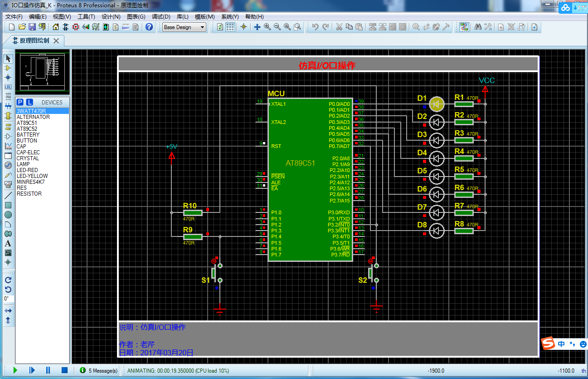Screen dimensions: 588x379
Task: Open the 5 Message(s) log
Action: click(x=98, y=371)
